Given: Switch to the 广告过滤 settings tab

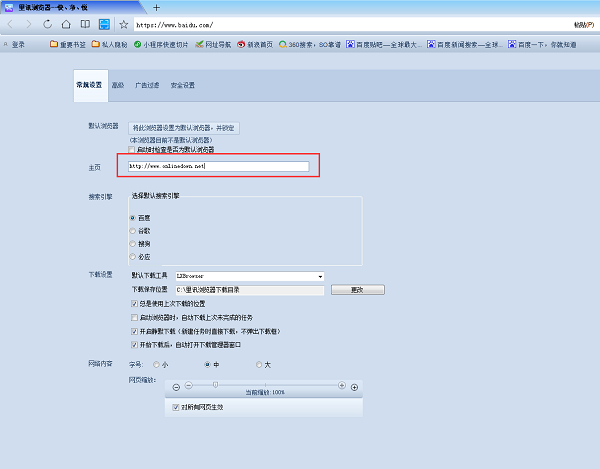Looking at the screenshot, I should (145, 86).
